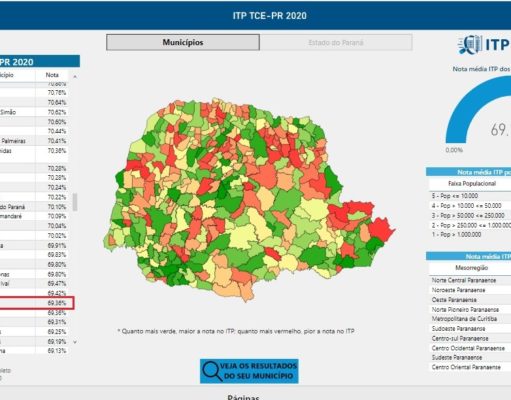Image resolution: width=511 pixels, height=400 pixels.
Task: Switch to the Municípios tab
Action: (183, 42)
